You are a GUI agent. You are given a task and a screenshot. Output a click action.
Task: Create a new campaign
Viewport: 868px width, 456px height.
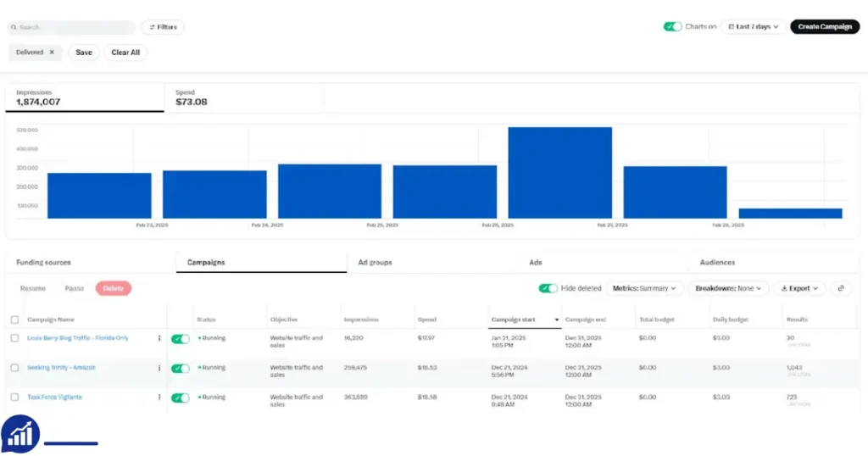(825, 26)
